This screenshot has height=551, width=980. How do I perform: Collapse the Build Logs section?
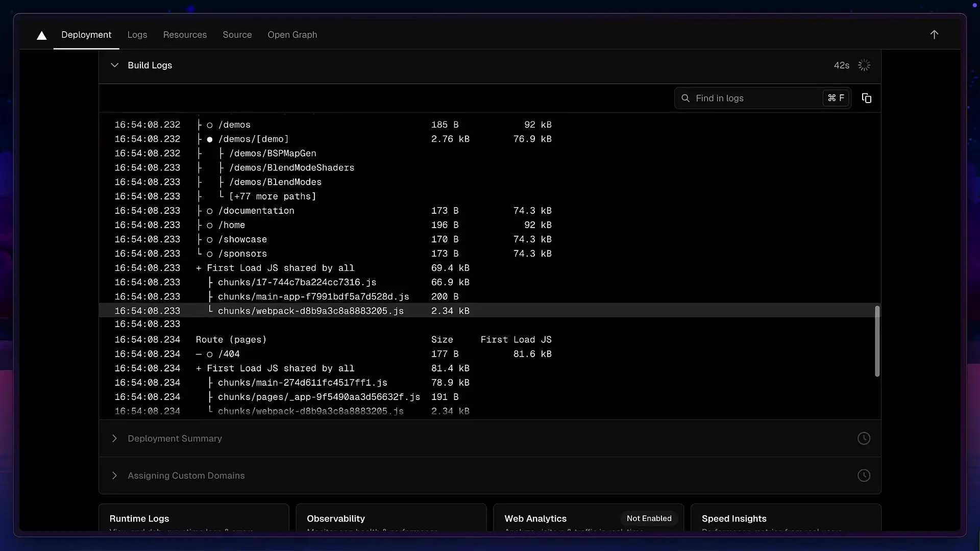(115, 65)
